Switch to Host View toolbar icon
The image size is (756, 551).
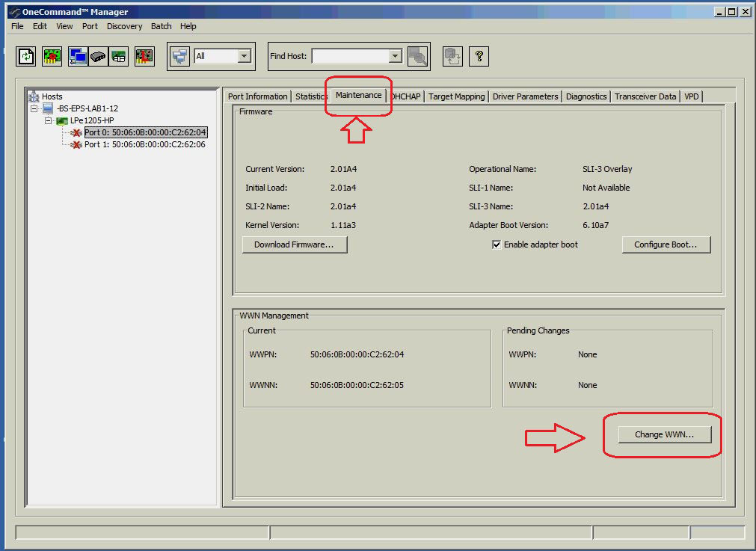78,56
